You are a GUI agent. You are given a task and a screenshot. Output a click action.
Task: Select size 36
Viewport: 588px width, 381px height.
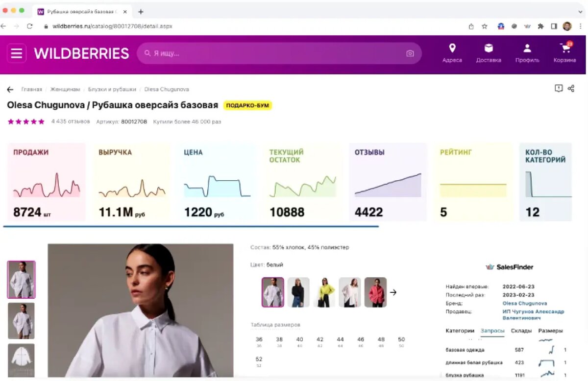(259, 341)
